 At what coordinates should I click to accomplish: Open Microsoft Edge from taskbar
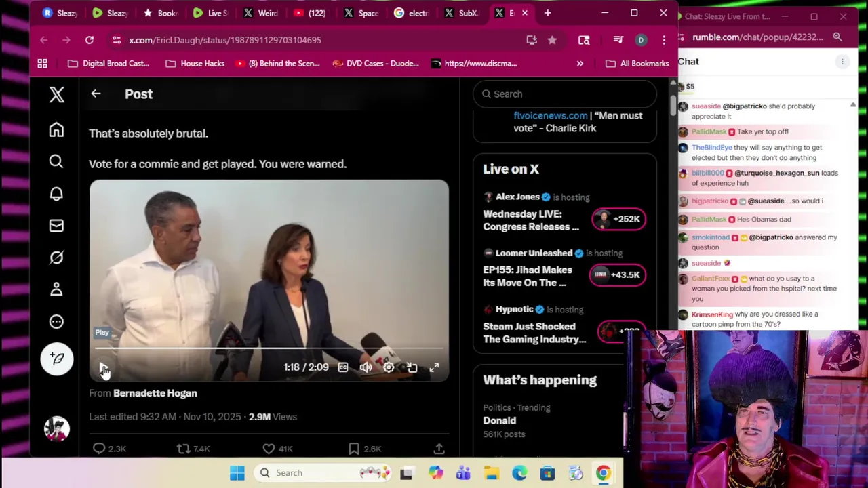(519, 473)
